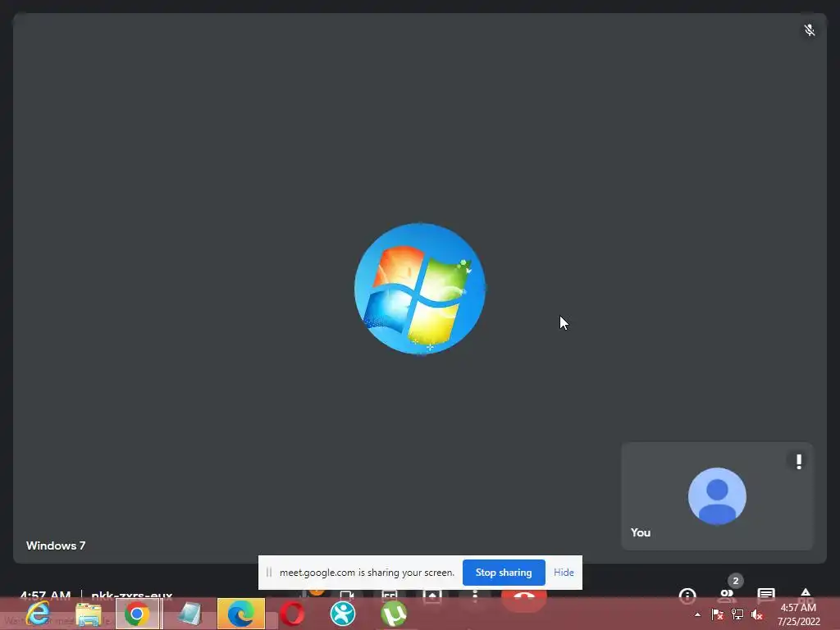Toggle captions in Meet bar
840x630 pixels.
(x=390, y=595)
